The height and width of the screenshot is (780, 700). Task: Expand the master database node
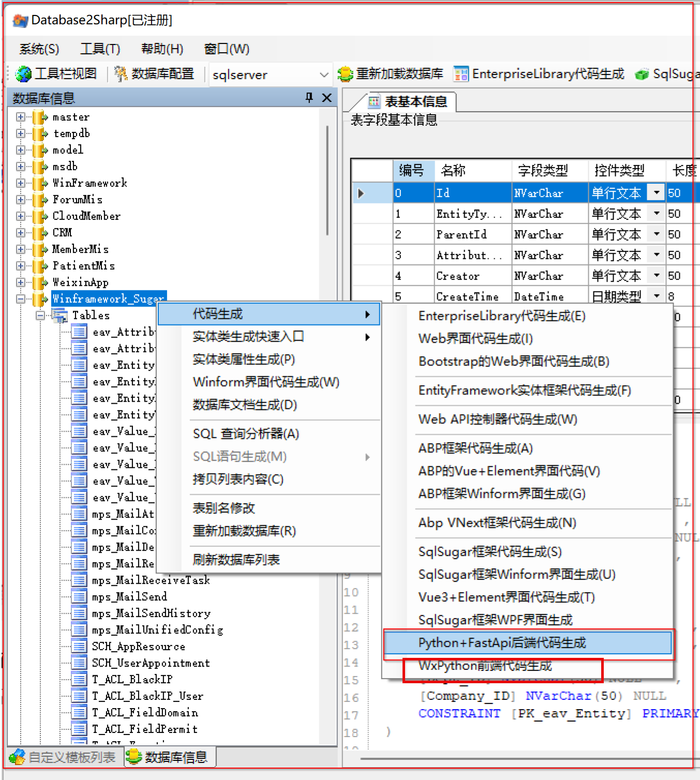[x=21, y=117]
